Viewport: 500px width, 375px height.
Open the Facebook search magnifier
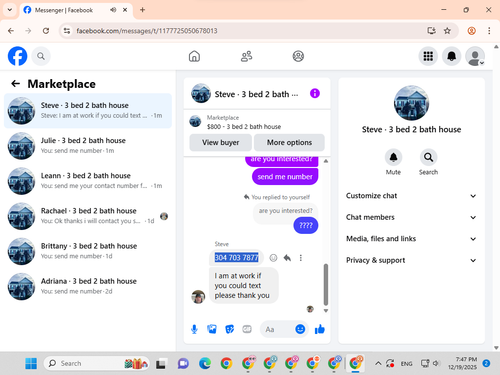pos(41,56)
